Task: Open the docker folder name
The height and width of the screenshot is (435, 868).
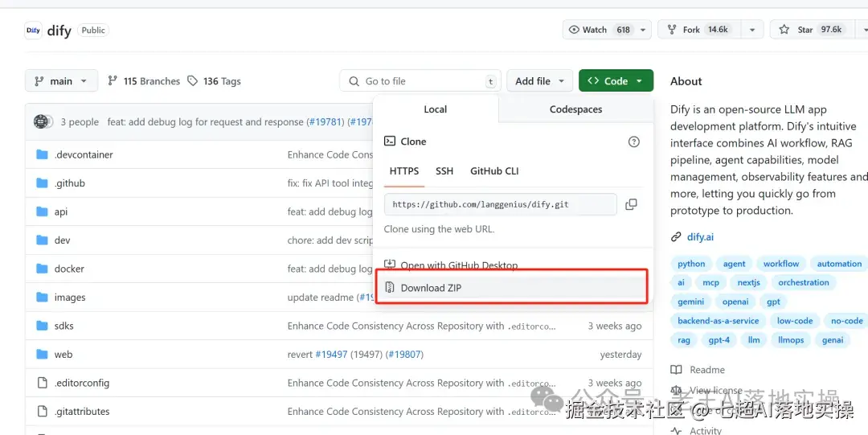Action: point(69,269)
